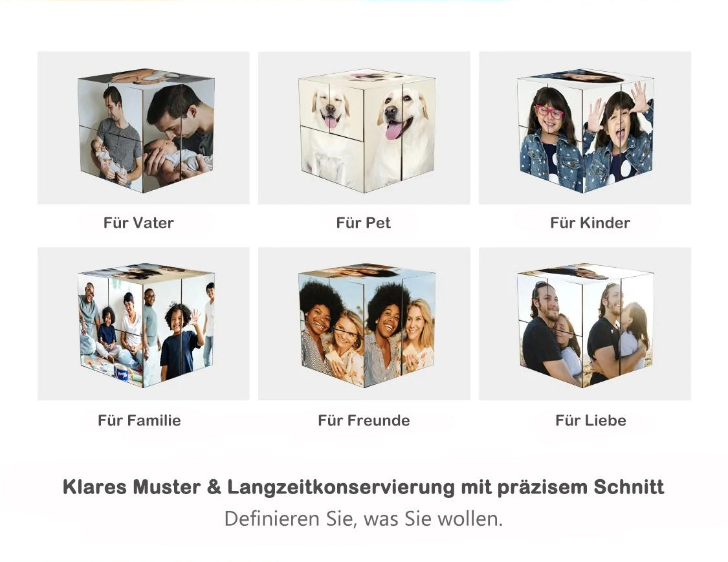Open the 'Für Familie' caption

(x=139, y=420)
